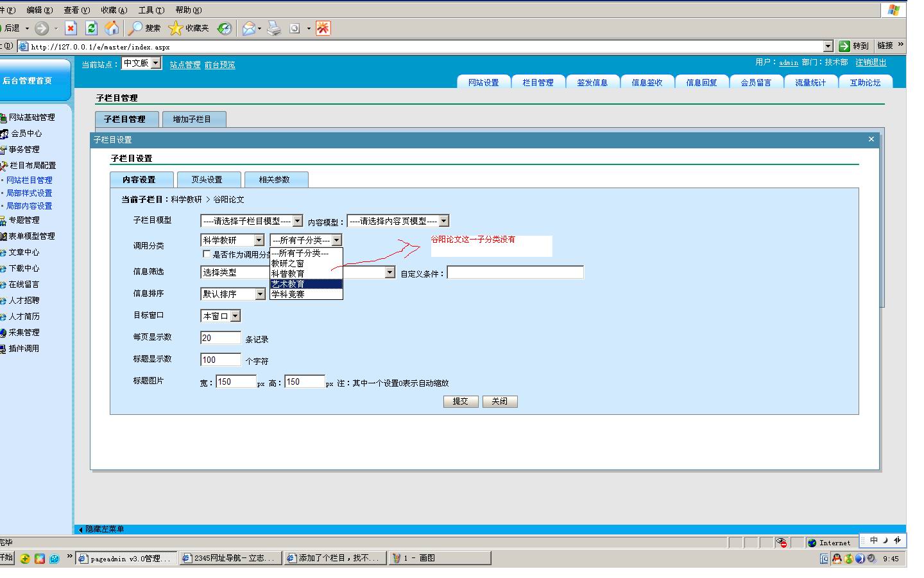The height and width of the screenshot is (578, 924).
Task: Click the Mail icon in toolbar
Action: coord(248,28)
